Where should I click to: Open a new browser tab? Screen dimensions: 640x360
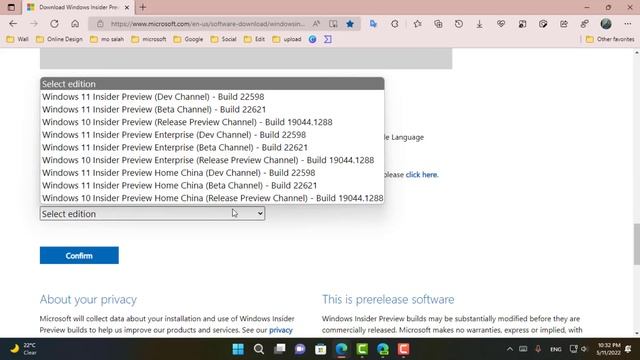click(x=142, y=7)
